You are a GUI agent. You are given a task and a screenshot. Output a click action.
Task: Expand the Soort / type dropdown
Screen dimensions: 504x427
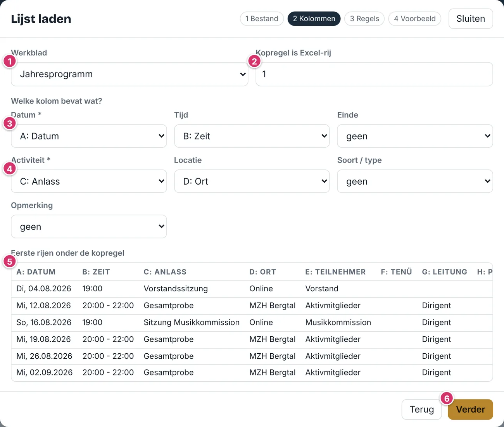click(x=415, y=181)
